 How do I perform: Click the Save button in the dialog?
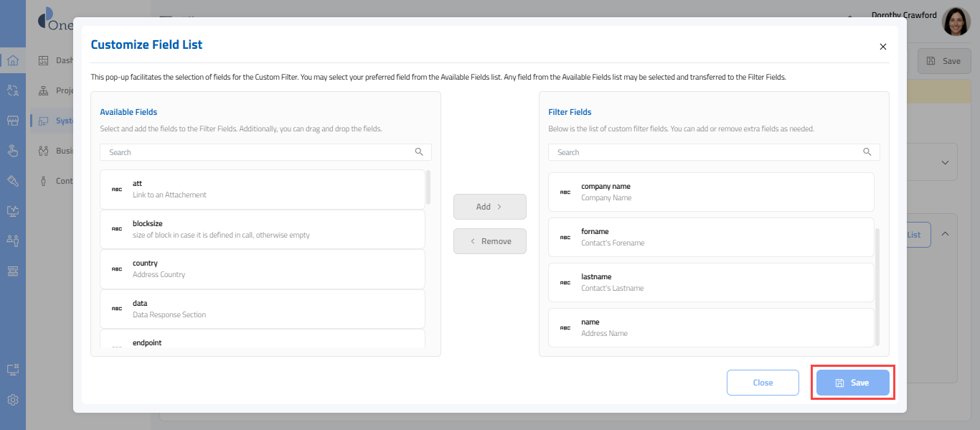[x=852, y=383]
